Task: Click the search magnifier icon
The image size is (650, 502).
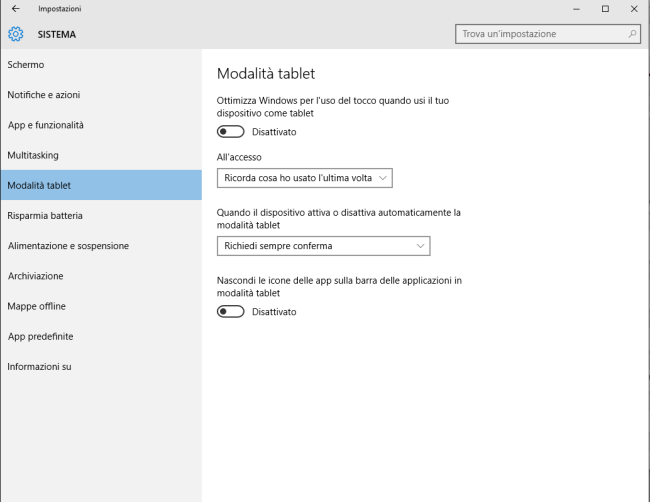Action: click(x=632, y=34)
